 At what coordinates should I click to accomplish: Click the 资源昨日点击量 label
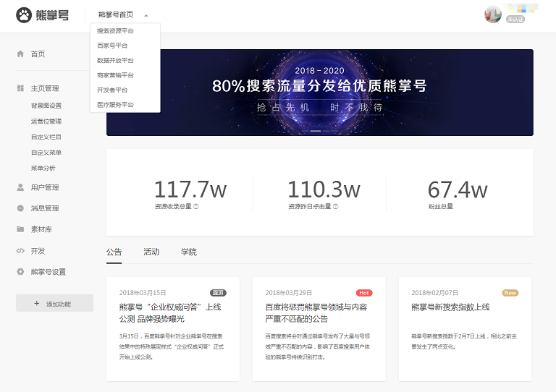[x=310, y=206]
